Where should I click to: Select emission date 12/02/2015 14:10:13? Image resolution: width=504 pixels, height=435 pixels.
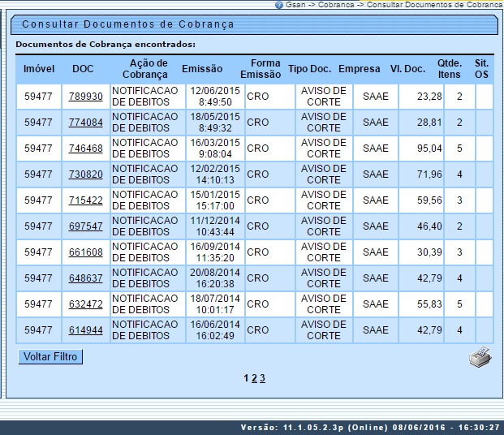pyautogui.click(x=215, y=174)
